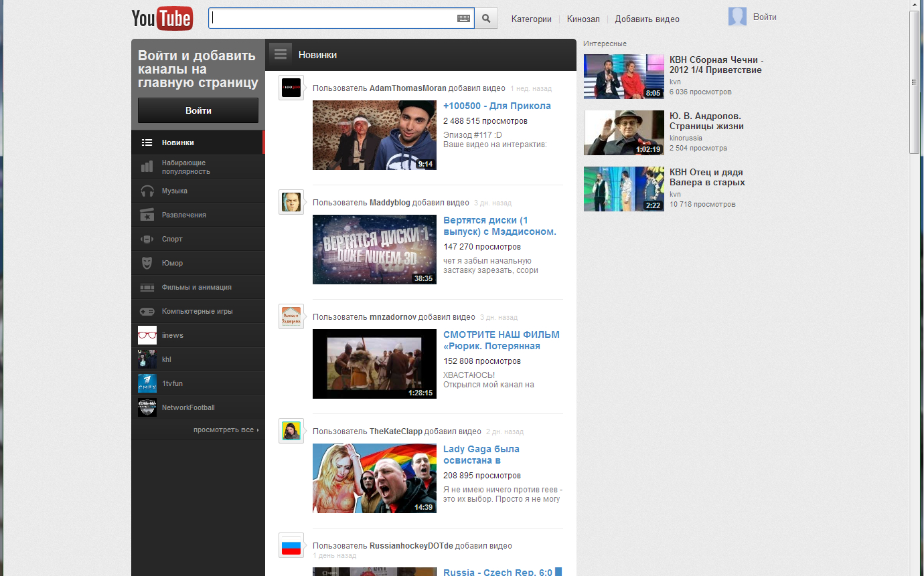924x576 pixels.
Task: Click the kinorussia channel name
Action: click(686, 138)
